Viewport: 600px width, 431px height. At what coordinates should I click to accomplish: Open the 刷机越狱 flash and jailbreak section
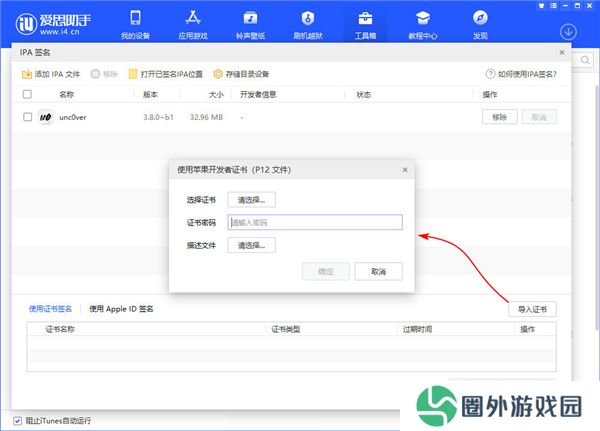[308, 24]
